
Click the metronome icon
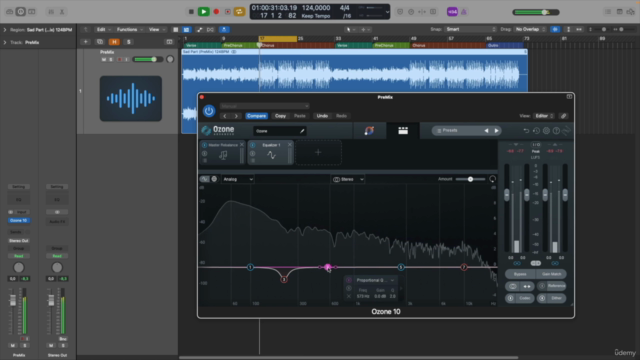tap(464, 12)
